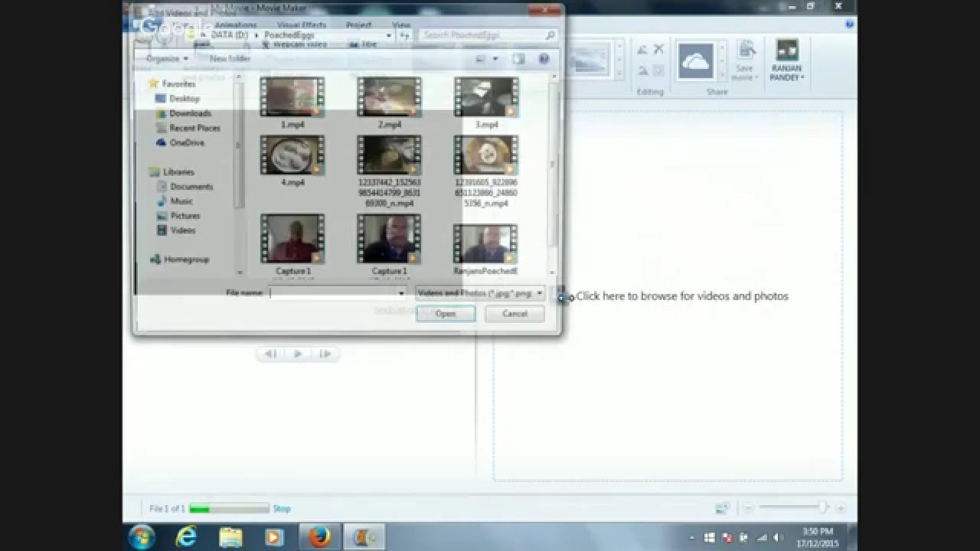Click Movie Maker's previous frame button
Viewport: 980px width, 551px height.
coord(270,354)
